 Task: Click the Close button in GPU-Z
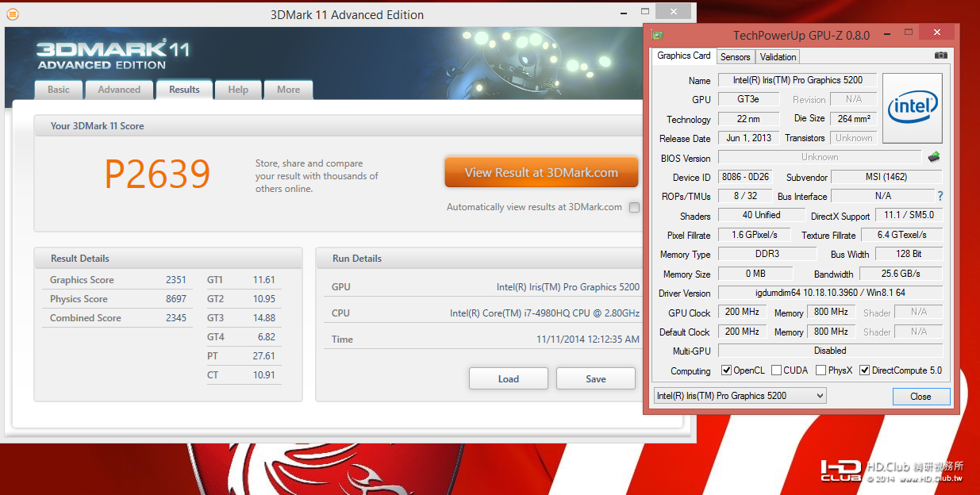(920, 397)
